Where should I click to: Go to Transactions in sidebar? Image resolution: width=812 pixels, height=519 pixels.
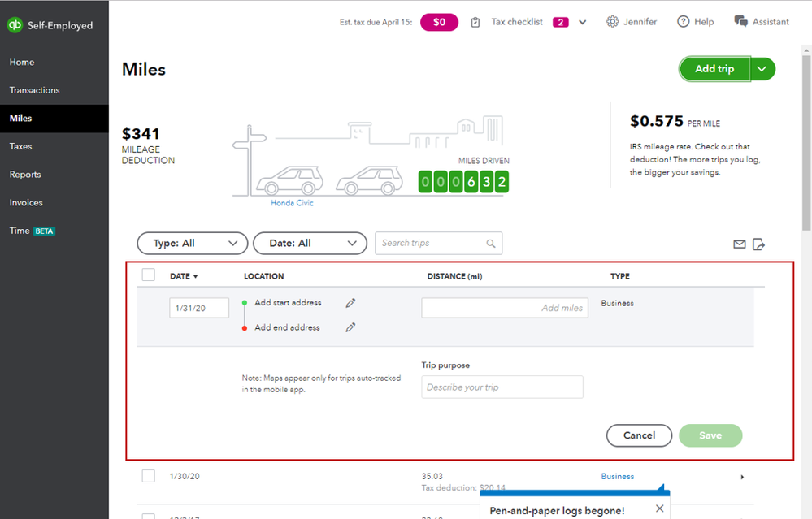35,90
